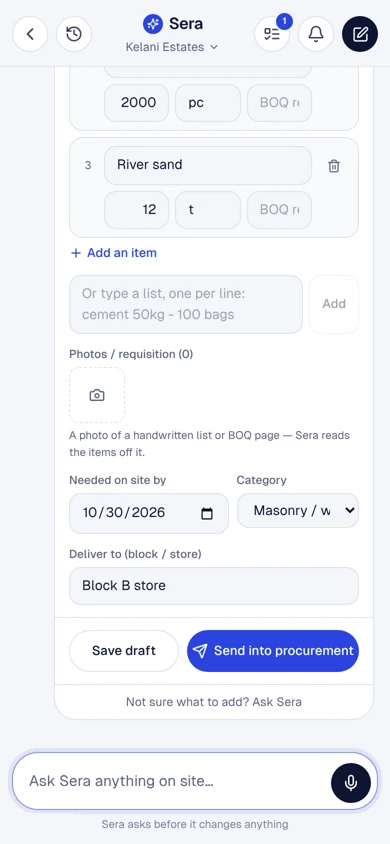Save the request as draft
The width and height of the screenshot is (390, 844).
[124, 651]
